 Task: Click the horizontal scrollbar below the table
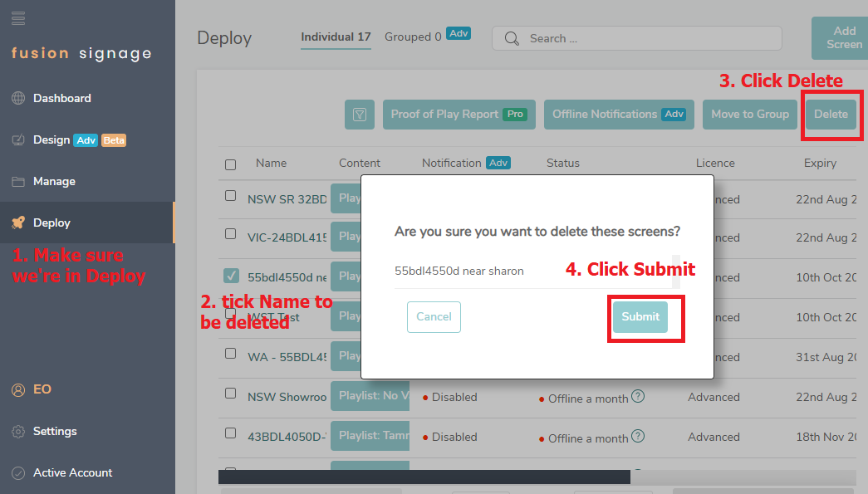coord(424,477)
